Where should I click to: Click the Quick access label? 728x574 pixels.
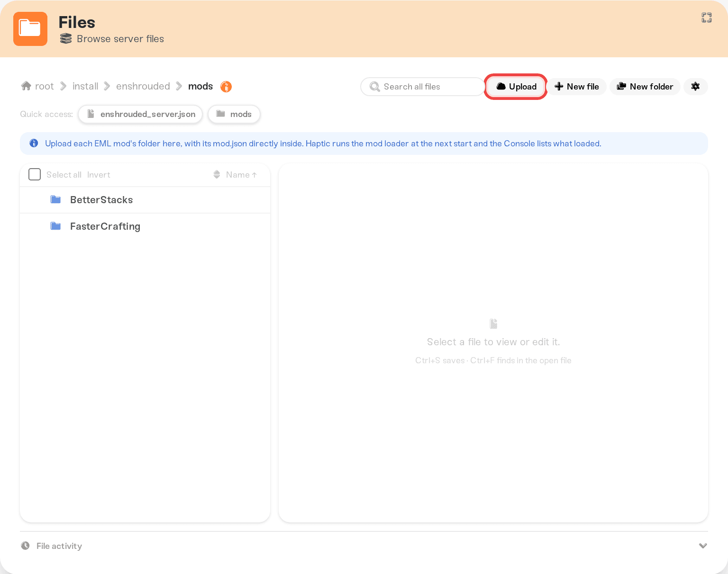(x=46, y=114)
